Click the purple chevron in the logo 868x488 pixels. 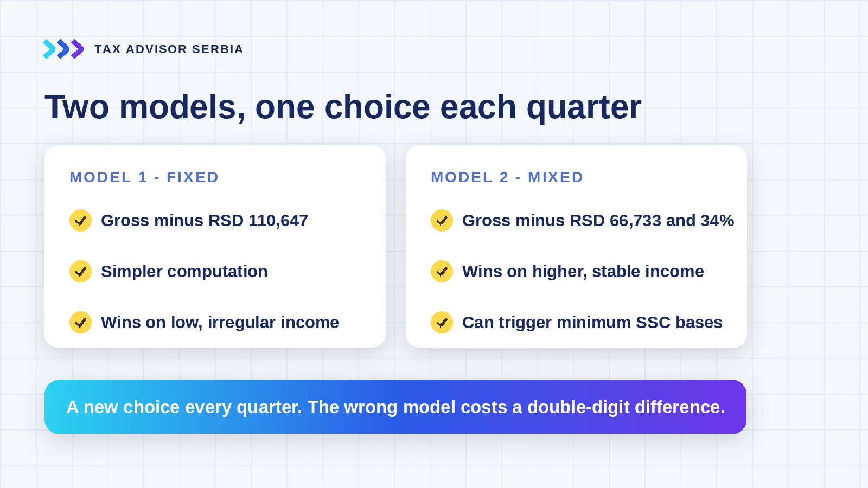coord(77,49)
